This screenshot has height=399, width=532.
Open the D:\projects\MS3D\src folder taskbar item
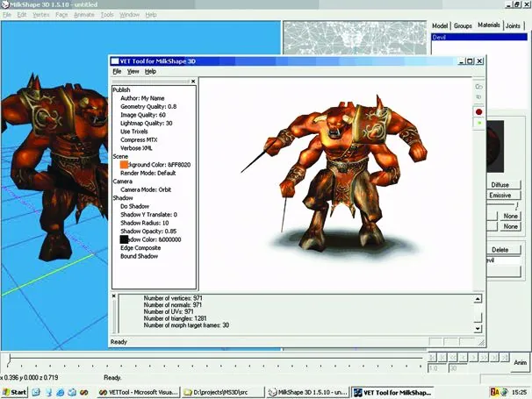click(223, 392)
